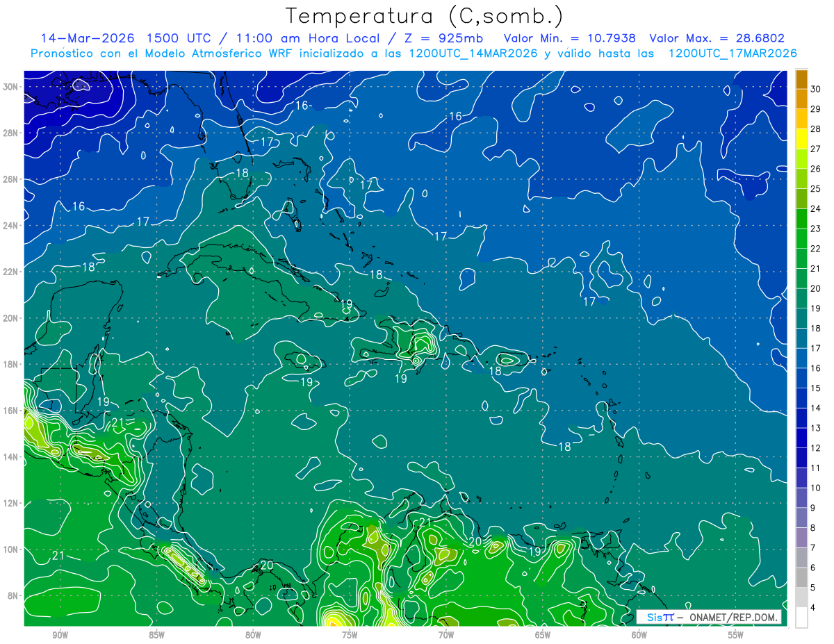Click the legend scale label "26"
This screenshot has width=834, height=644.
coord(816,169)
